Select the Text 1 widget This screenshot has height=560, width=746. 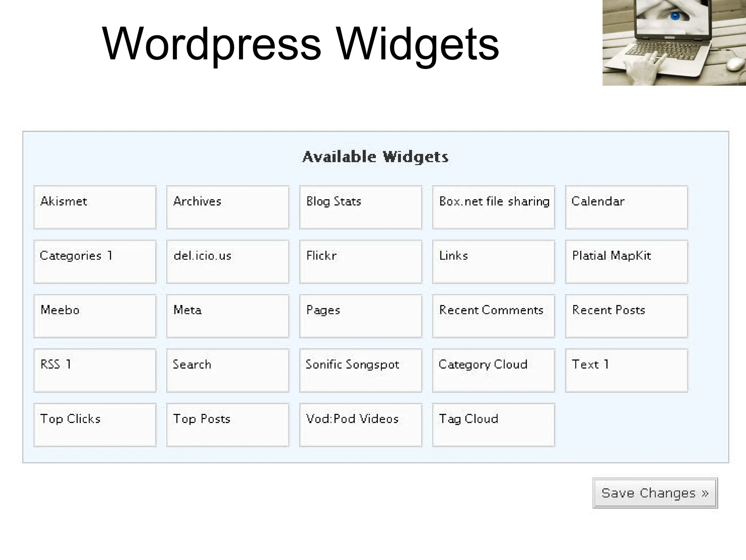(627, 370)
